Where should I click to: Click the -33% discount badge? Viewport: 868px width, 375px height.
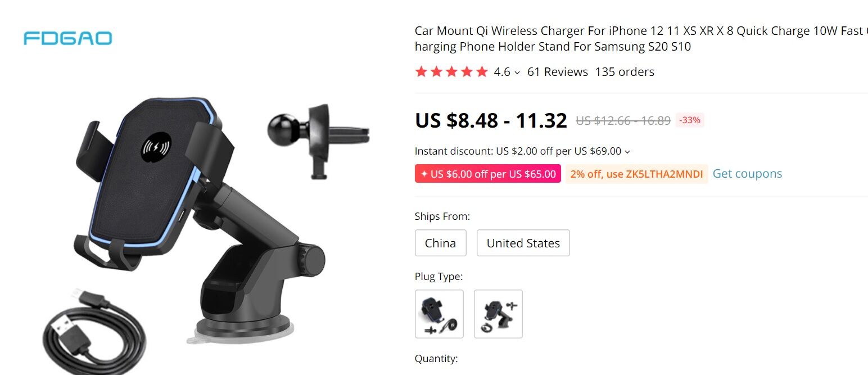[x=689, y=120]
